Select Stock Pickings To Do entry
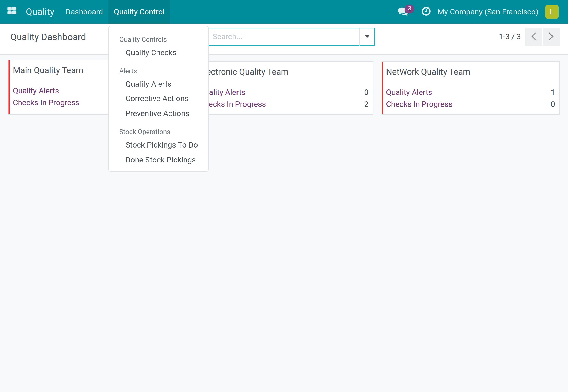 click(x=162, y=145)
